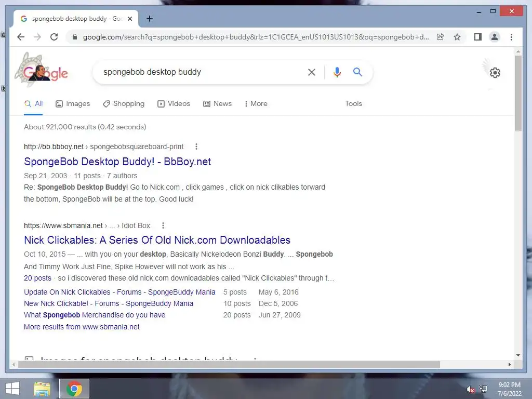The image size is (532, 399).
Task: Click the address bar URL
Action: (256, 37)
